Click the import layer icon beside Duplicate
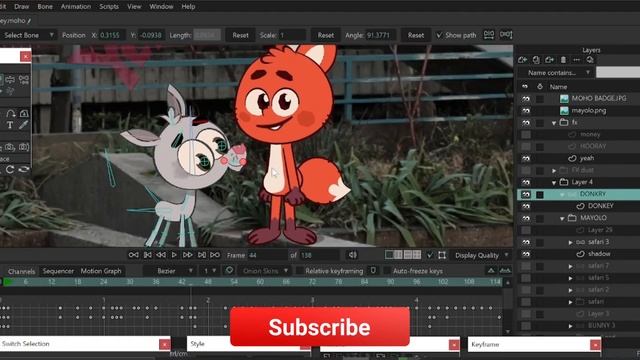The width and height of the screenshot is (640, 360). [x=549, y=60]
